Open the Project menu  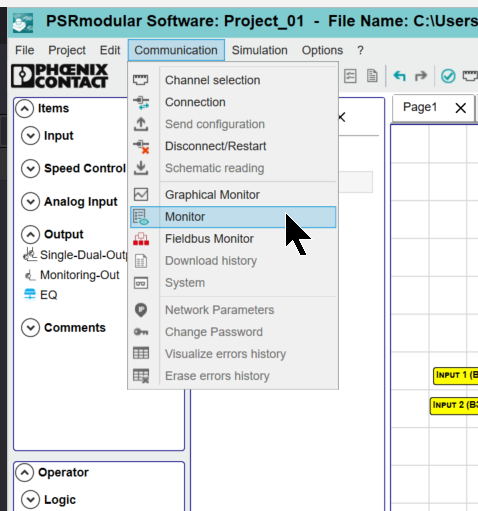[67, 50]
